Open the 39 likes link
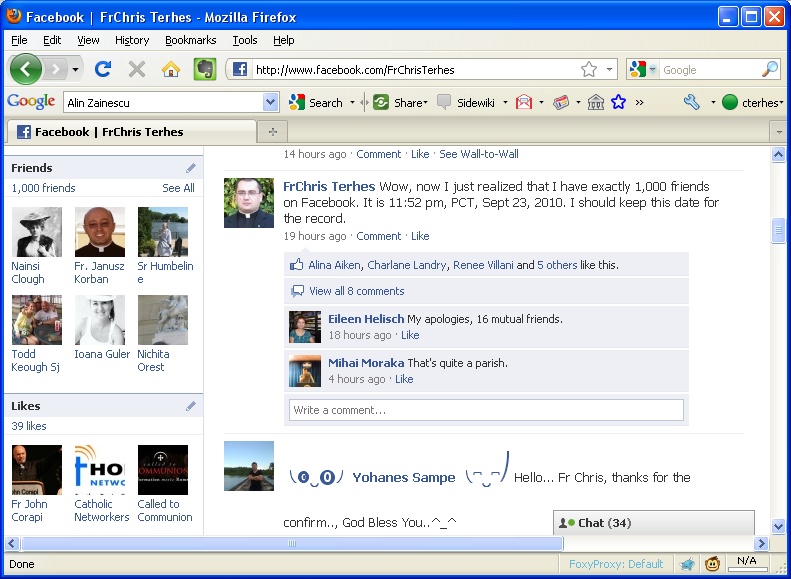The width and height of the screenshot is (791, 579). (29, 426)
